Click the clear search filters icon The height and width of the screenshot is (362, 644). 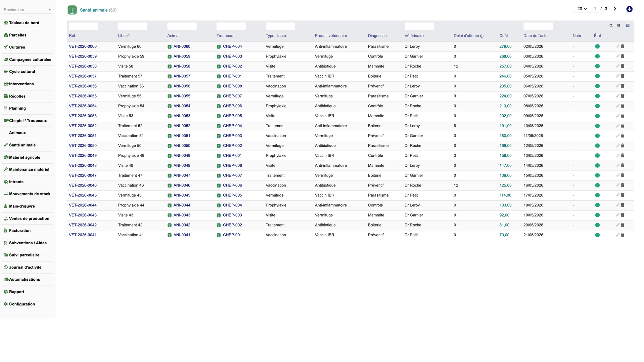[x=619, y=25]
